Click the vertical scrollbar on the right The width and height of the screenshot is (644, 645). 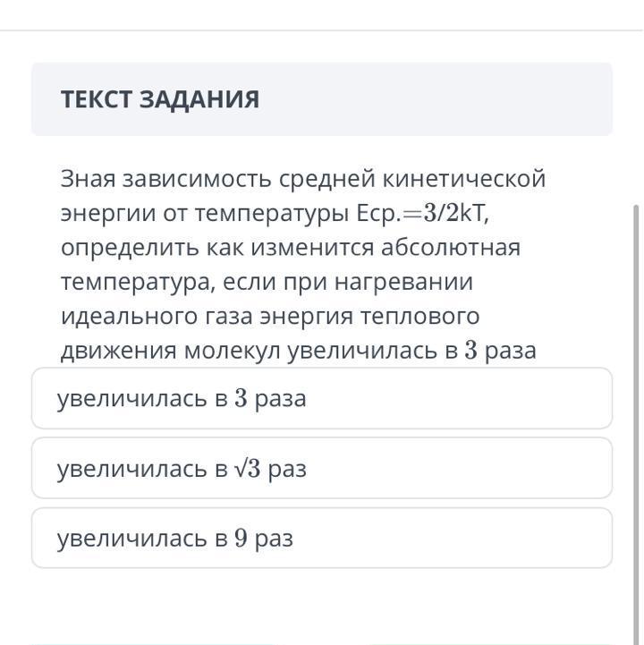[636, 424]
